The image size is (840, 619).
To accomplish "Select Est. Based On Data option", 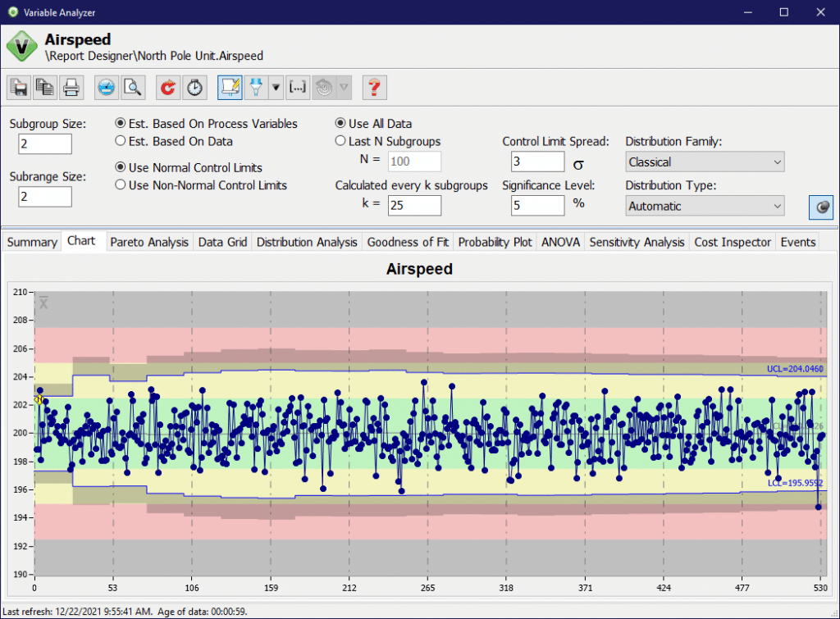I will pos(121,141).
